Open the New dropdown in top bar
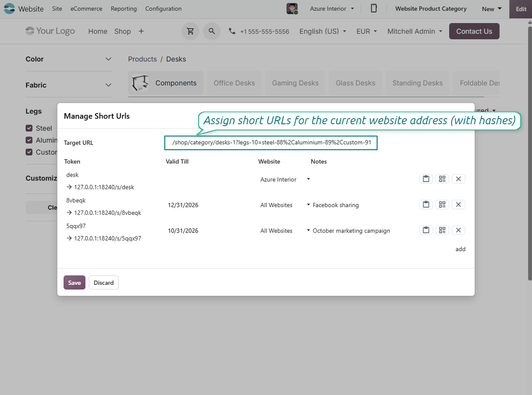 click(492, 9)
